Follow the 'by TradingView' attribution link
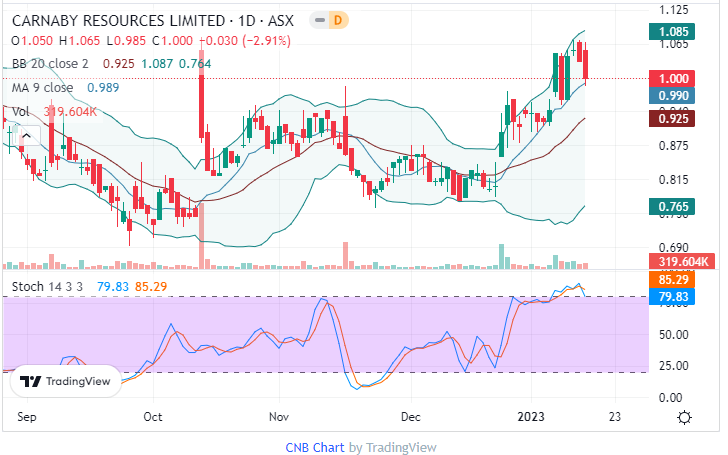 click(x=392, y=447)
